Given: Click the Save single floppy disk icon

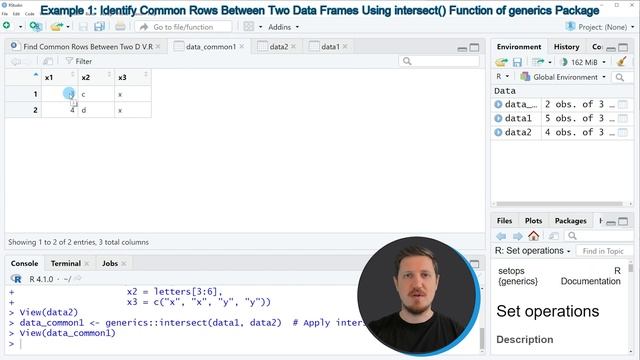Looking at the screenshot, I should pos(83,27).
